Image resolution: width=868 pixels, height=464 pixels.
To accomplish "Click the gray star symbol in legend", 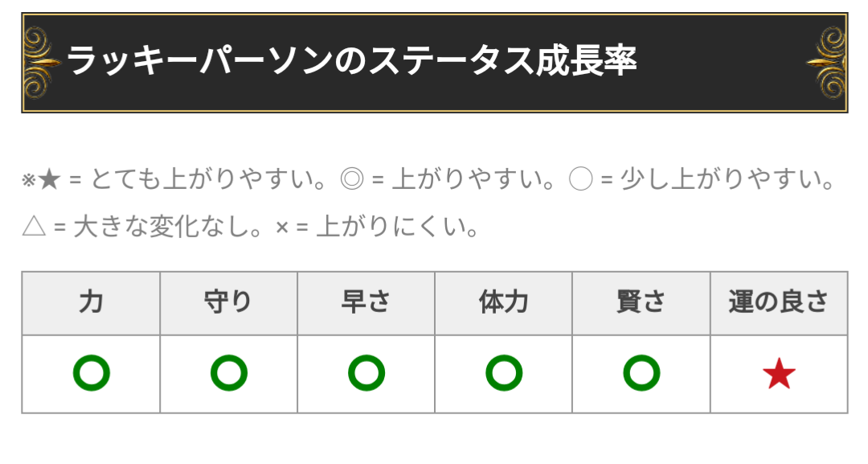I will 49,180.
